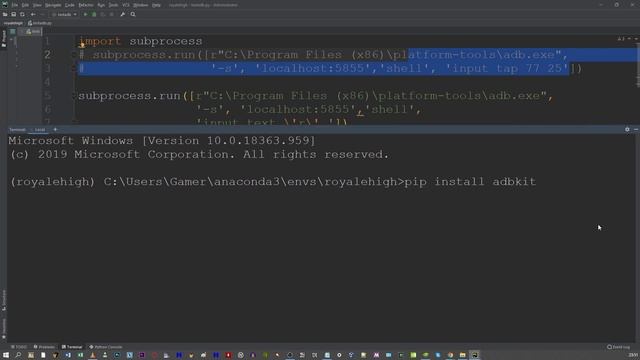Add a new terminal session with plus

click(x=55, y=129)
